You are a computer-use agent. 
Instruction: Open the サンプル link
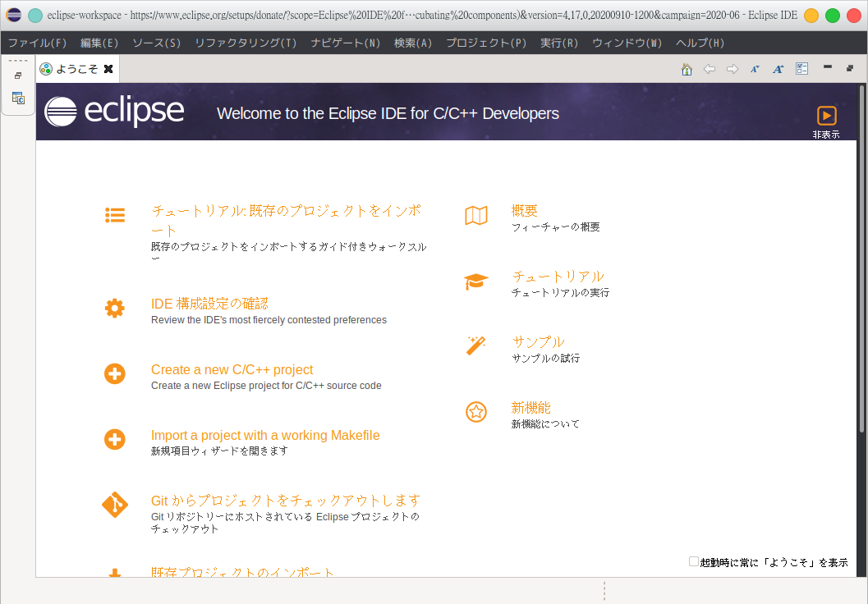point(538,342)
